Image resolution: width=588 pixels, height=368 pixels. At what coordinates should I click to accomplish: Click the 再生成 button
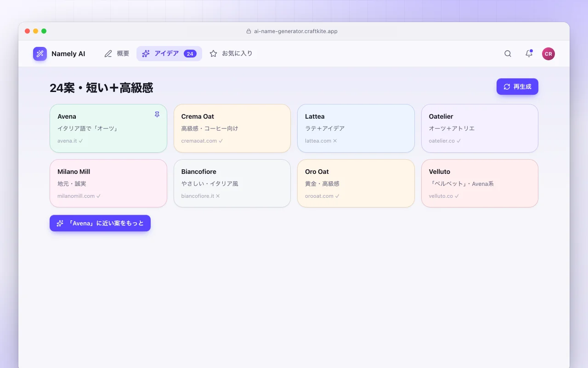[517, 86]
